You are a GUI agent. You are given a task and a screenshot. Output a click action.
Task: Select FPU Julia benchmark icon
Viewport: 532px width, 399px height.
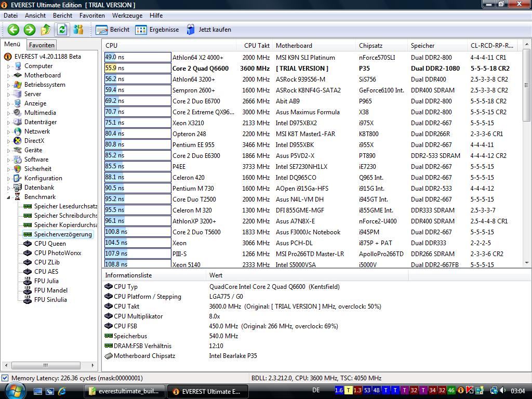[28, 281]
